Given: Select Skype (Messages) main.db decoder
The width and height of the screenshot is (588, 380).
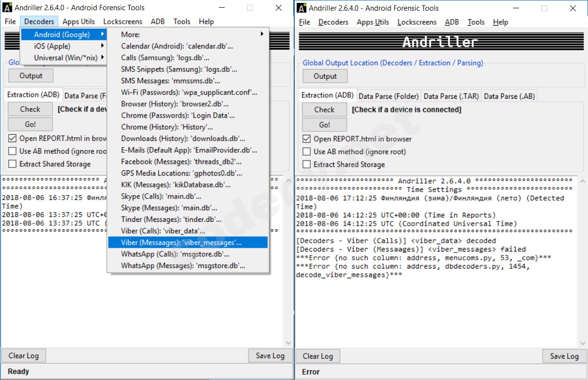Looking at the screenshot, I should coord(188,208).
